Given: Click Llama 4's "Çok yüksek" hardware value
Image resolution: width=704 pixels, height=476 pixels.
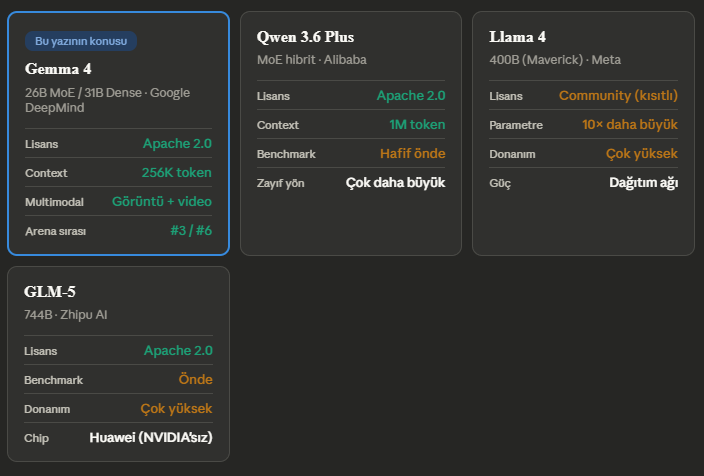Looking at the screenshot, I should click(x=641, y=154).
